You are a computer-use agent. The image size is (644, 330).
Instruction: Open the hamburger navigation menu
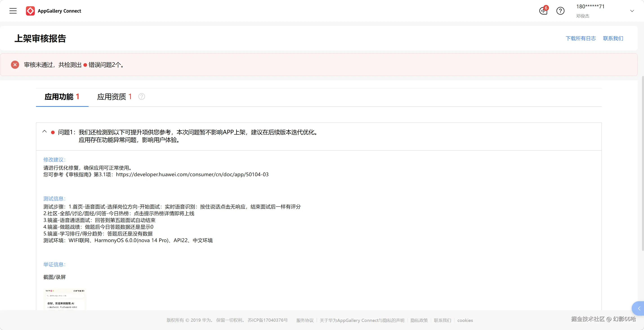13,11
